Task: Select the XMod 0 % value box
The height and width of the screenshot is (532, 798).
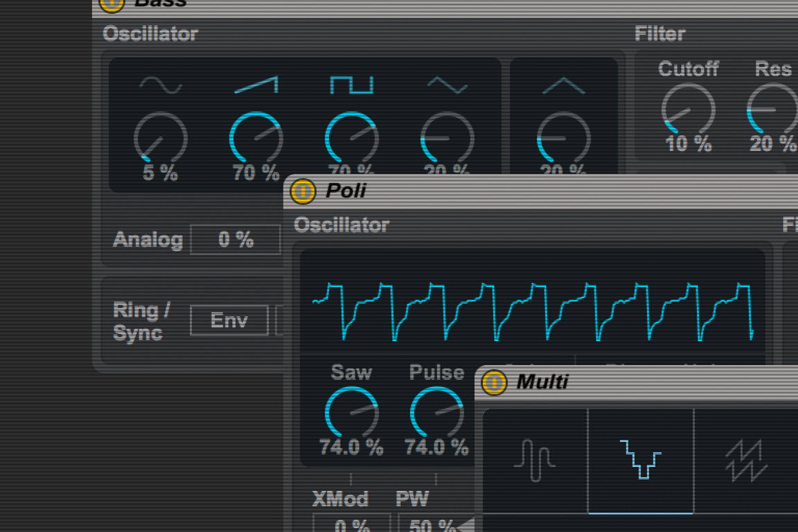Action: pyautogui.click(x=351, y=524)
